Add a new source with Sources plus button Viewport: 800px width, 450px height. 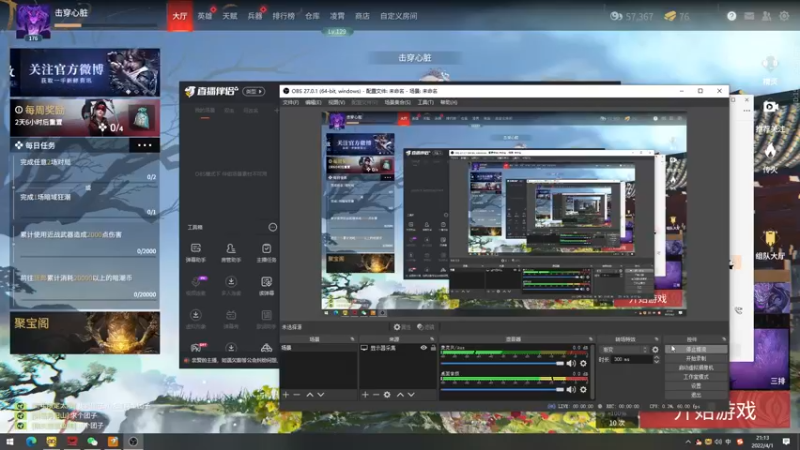click(365, 394)
